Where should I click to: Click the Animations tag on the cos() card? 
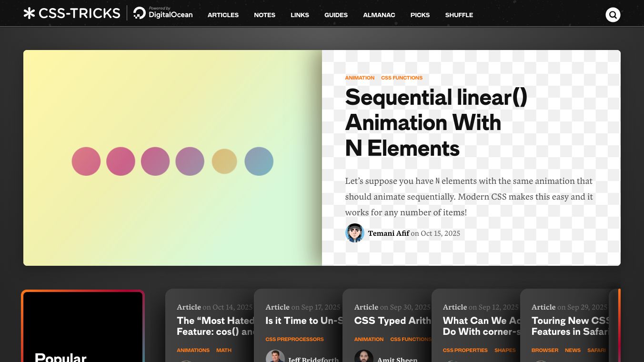(x=193, y=350)
